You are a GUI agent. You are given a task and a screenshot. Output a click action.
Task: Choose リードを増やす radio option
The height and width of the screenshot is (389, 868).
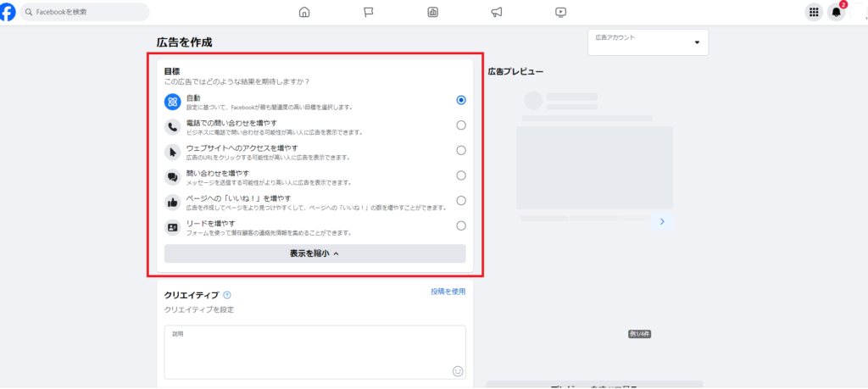pos(461,225)
